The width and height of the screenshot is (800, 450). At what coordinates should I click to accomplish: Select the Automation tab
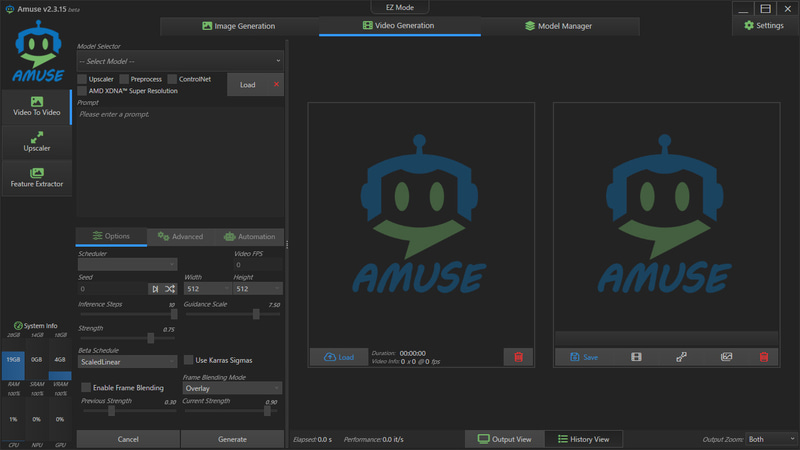tap(249, 237)
